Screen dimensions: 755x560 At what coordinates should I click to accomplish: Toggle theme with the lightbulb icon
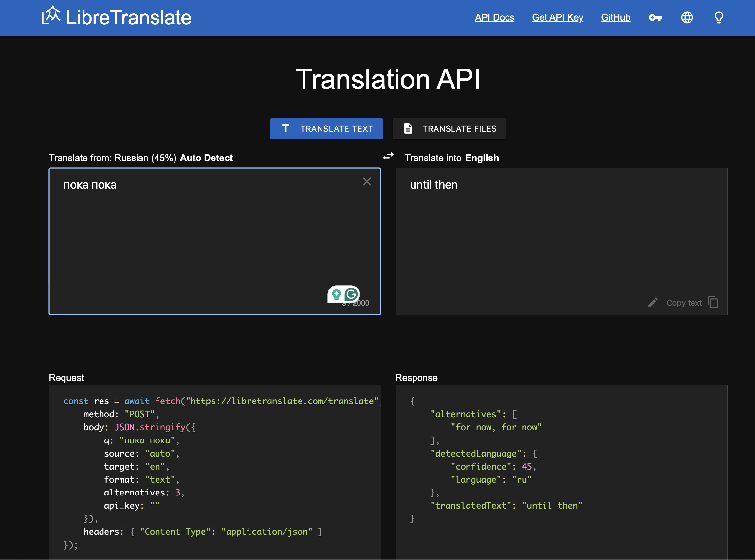(x=718, y=18)
